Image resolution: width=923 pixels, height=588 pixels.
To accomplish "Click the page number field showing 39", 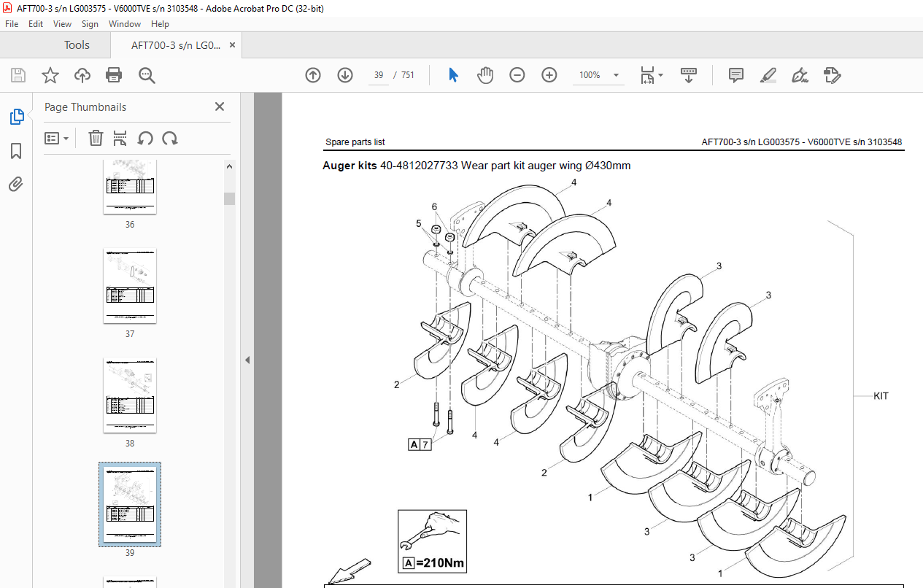I will (x=379, y=75).
